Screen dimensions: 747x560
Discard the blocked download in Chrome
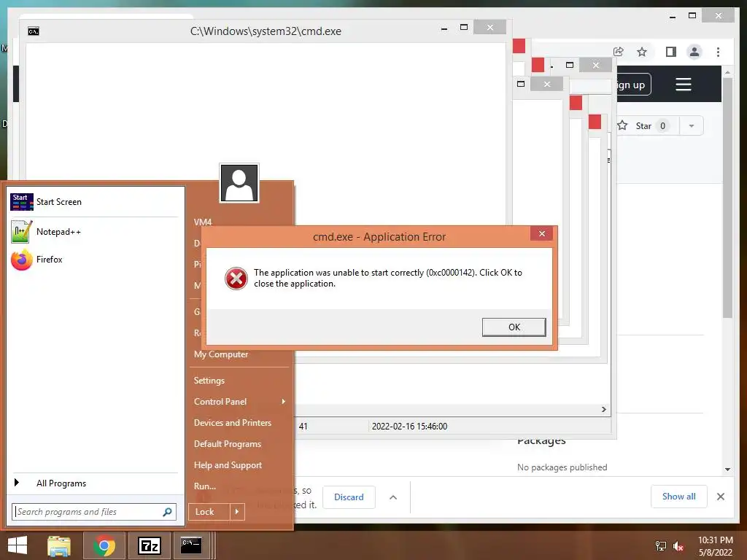[x=349, y=497]
